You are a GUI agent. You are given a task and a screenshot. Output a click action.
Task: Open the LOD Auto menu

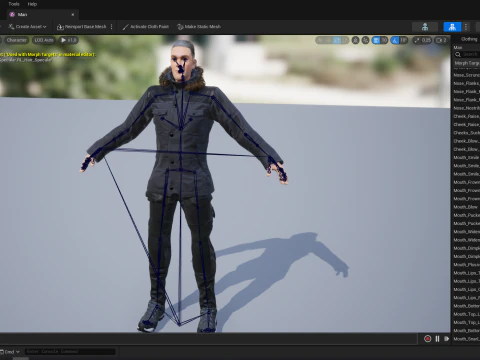(44, 40)
